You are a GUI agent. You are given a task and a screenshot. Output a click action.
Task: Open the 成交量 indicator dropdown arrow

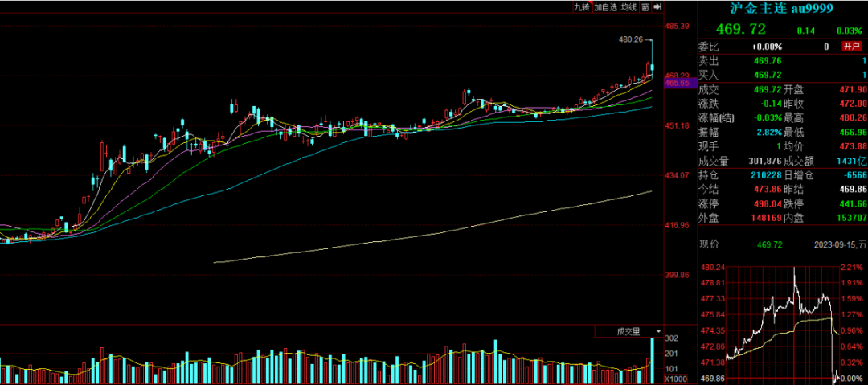tap(657, 331)
